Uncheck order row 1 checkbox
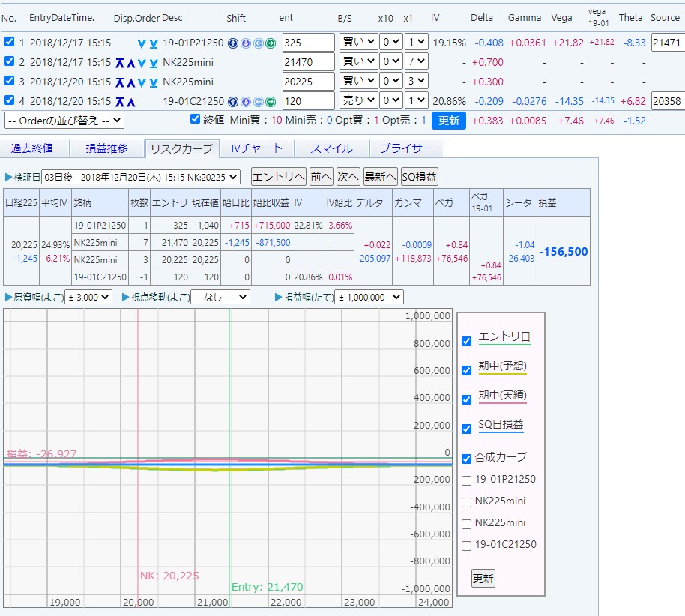This screenshot has height=616, width=685. [9, 41]
